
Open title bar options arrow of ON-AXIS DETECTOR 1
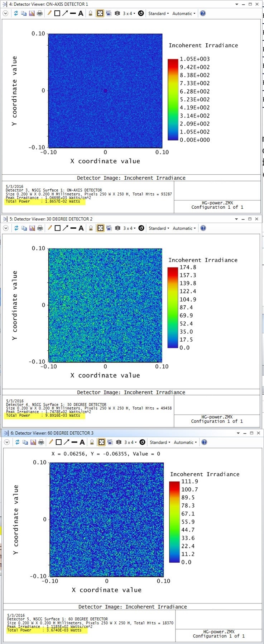[236, 4]
